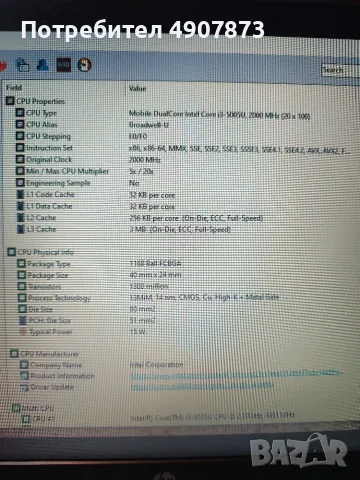The image size is (360, 480).
Task: Click the round red-rimmed toolbar icon
Action: click(84, 65)
